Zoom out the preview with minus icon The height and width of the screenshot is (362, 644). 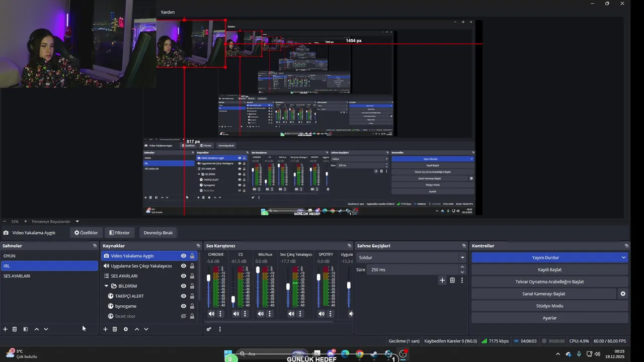tap(5, 221)
